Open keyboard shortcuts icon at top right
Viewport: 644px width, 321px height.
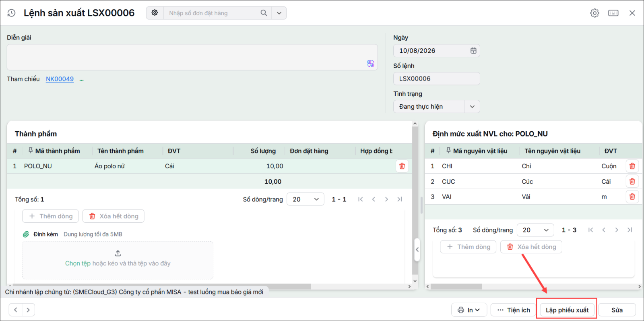(613, 13)
